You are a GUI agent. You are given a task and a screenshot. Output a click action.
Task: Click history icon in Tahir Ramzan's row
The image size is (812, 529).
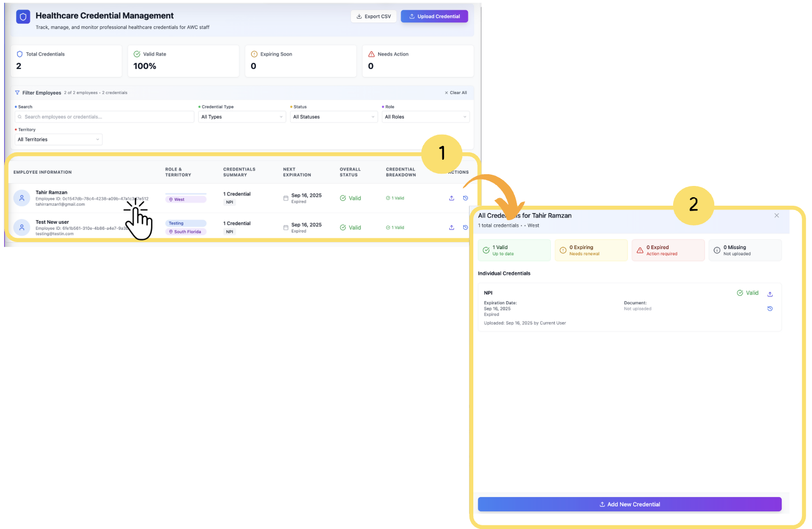click(465, 198)
